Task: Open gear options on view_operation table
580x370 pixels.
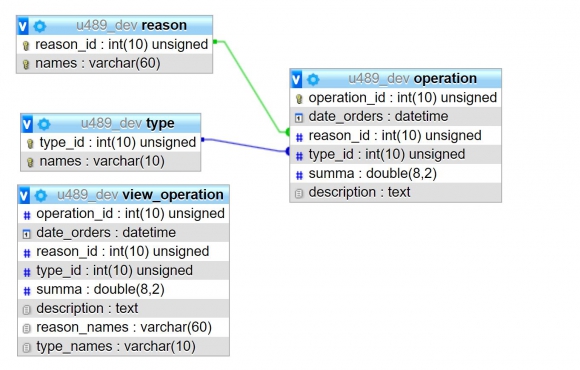Action: (41, 196)
